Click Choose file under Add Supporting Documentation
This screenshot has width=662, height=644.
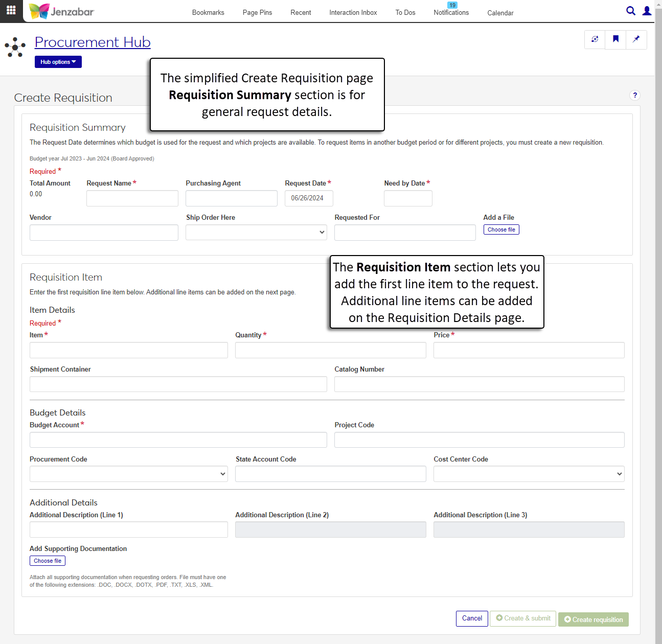(48, 561)
